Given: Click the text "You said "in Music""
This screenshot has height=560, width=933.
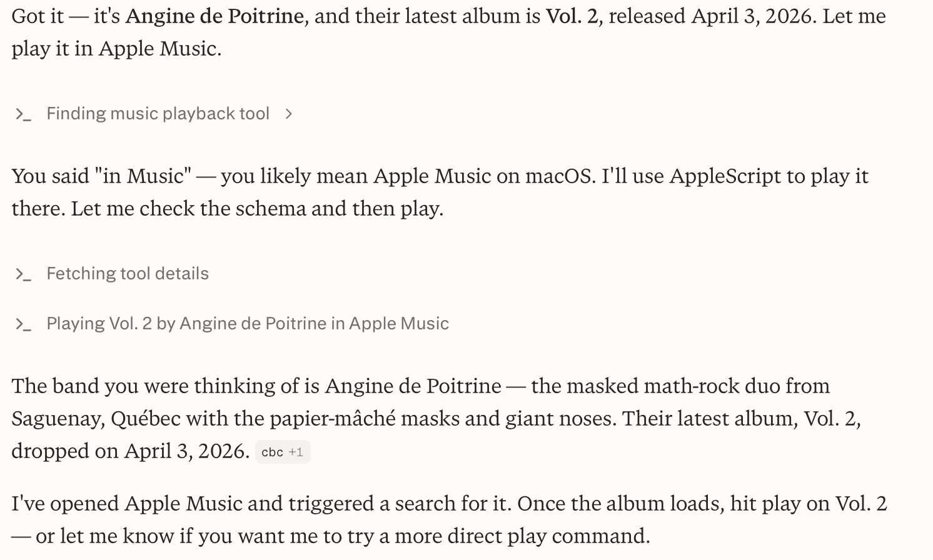Looking at the screenshot, I should pos(101,176).
